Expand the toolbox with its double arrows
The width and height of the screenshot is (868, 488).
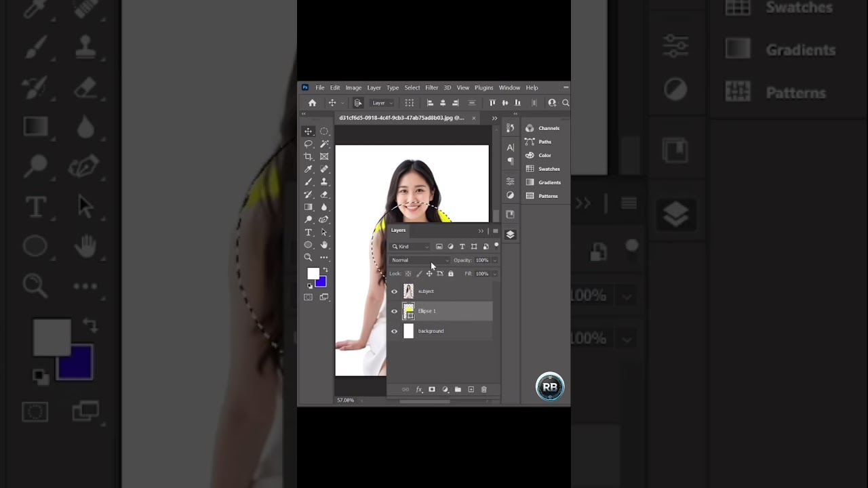pyautogui.click(x=304, y=115)
